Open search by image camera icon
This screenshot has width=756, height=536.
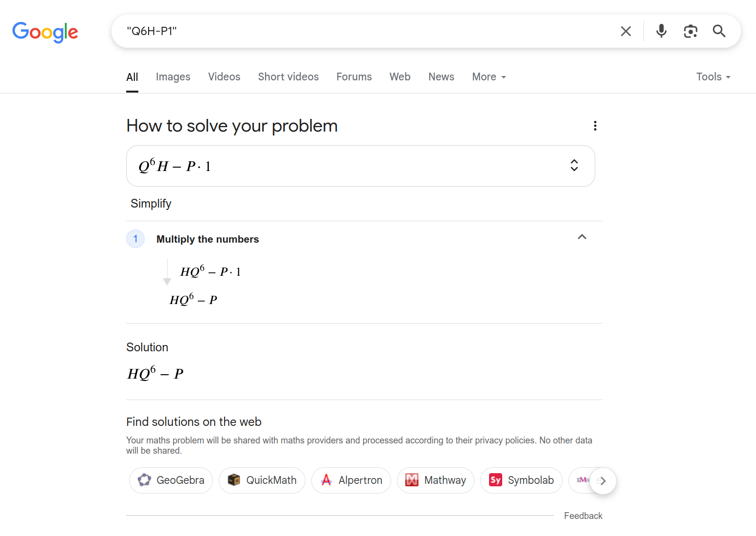690,31
